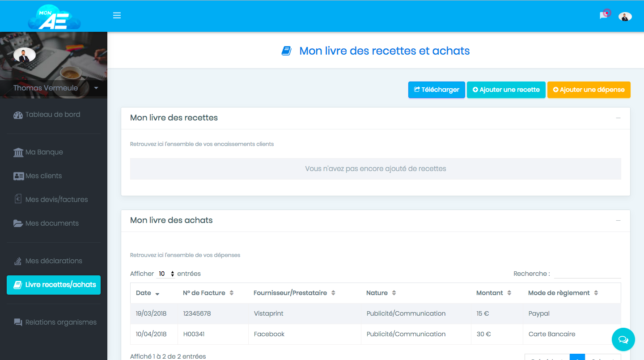
Task: Click the 19/03/2018 date cell
Action: point(154,313)
